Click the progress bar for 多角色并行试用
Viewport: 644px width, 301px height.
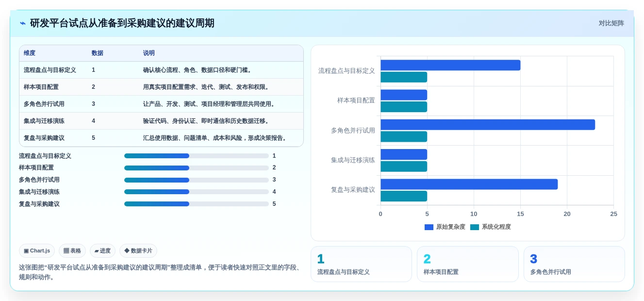(197, 180)
